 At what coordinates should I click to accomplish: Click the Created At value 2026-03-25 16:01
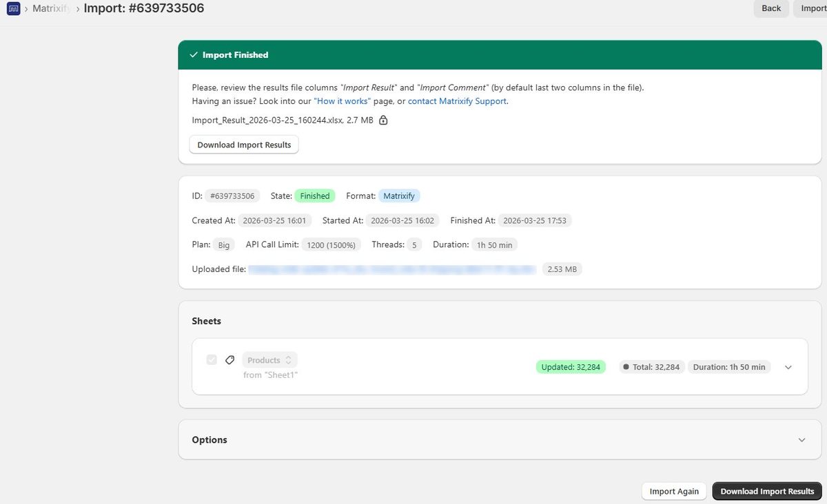click(x=275, y=221)
